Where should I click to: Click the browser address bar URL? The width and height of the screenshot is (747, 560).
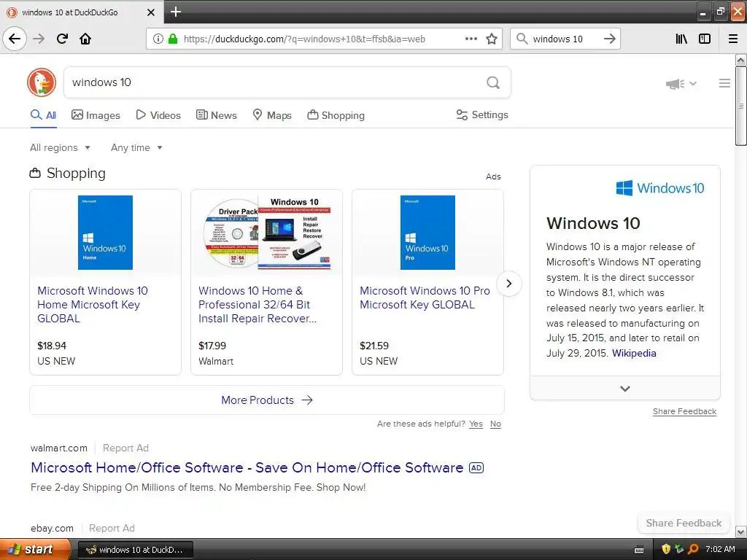pos(304,39)
